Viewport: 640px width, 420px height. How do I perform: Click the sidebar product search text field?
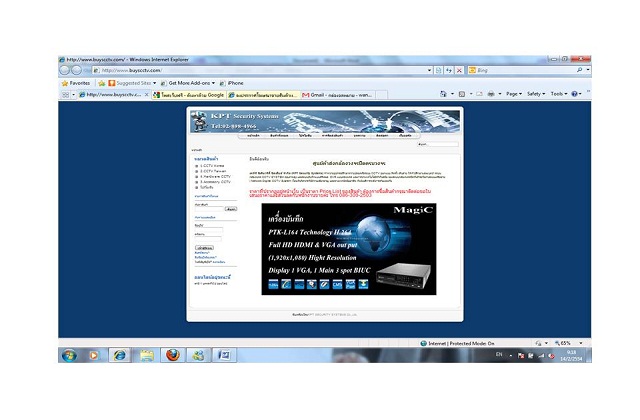(x=209, y=209)
